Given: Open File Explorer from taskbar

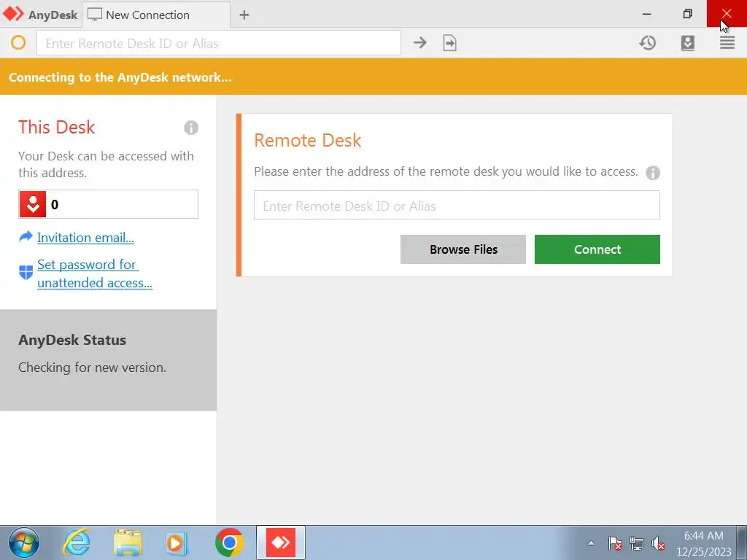Looking at the screenshot, I should [128, 542].
